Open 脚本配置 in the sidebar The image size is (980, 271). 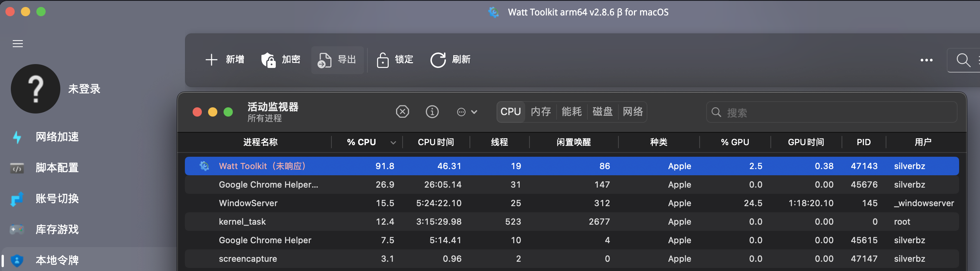click(57, 168)
